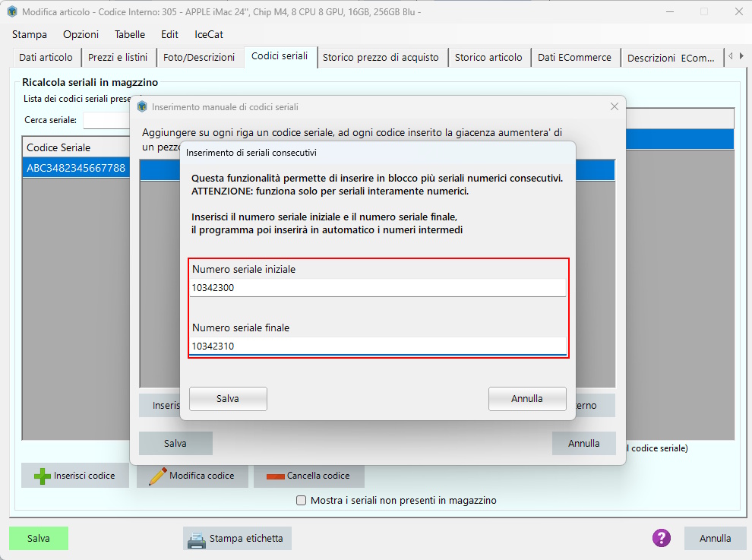The height and width of the screenshot is (560, 752).
Task: Click the green plus Inserisci codice icon
Action: pos(42,476)
